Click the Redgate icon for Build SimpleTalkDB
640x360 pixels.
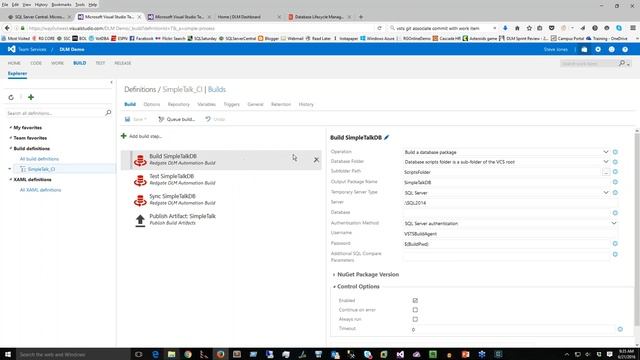(140, 160)
